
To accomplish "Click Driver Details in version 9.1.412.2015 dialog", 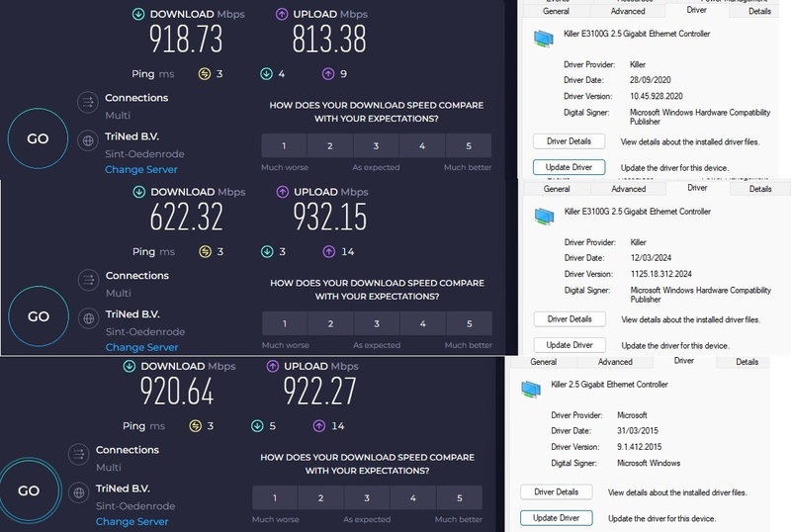I will 557,492.
